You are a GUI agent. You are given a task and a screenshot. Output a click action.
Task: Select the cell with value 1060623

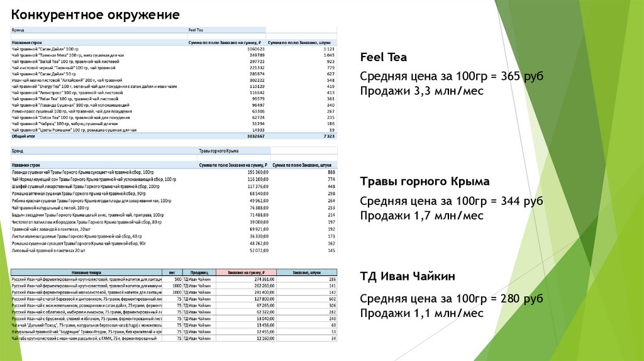pos(256,48)
